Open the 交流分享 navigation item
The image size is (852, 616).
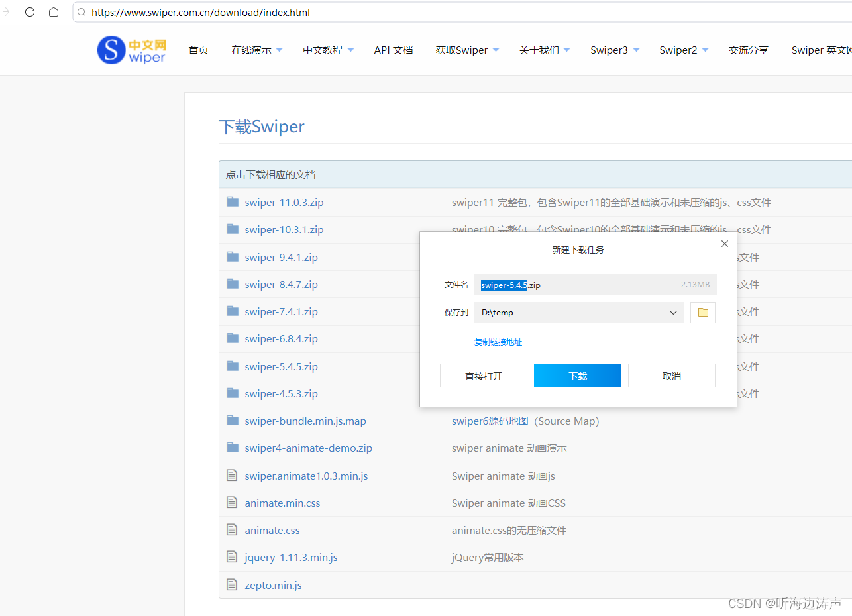point(749,50)
